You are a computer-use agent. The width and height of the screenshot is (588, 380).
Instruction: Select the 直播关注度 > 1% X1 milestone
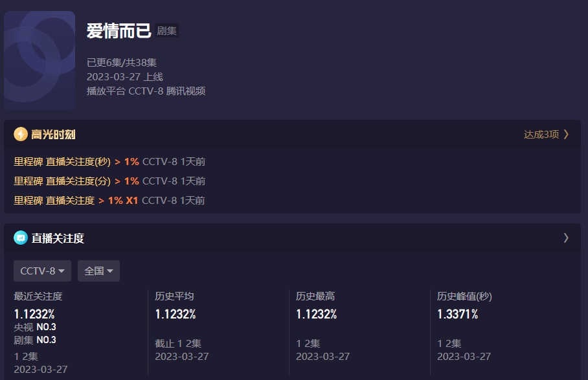point(109,200)
